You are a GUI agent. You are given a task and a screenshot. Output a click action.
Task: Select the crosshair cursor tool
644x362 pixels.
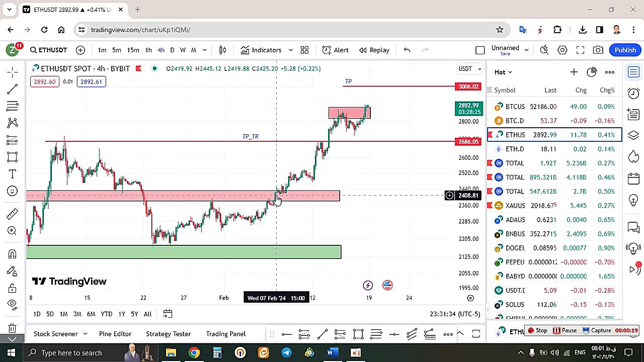[x=13, y=72]
